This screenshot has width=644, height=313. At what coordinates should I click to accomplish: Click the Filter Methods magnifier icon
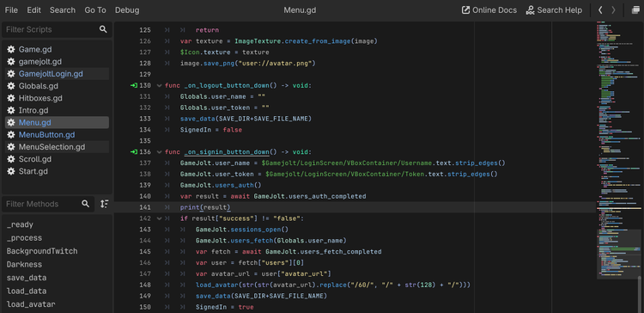click(85, 204)
